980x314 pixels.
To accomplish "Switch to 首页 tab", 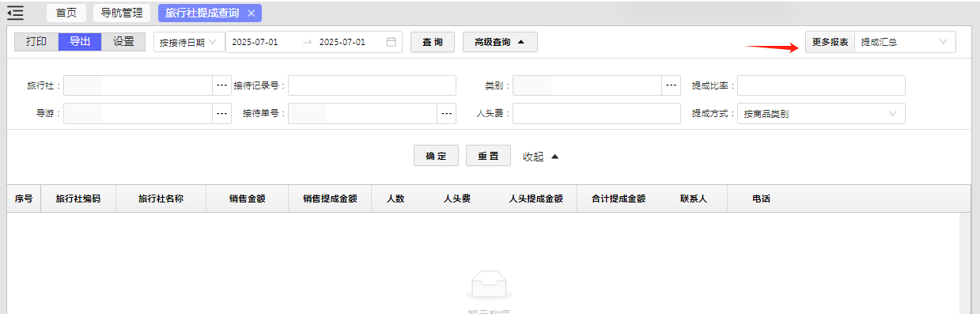I will (x=66, y=13).
